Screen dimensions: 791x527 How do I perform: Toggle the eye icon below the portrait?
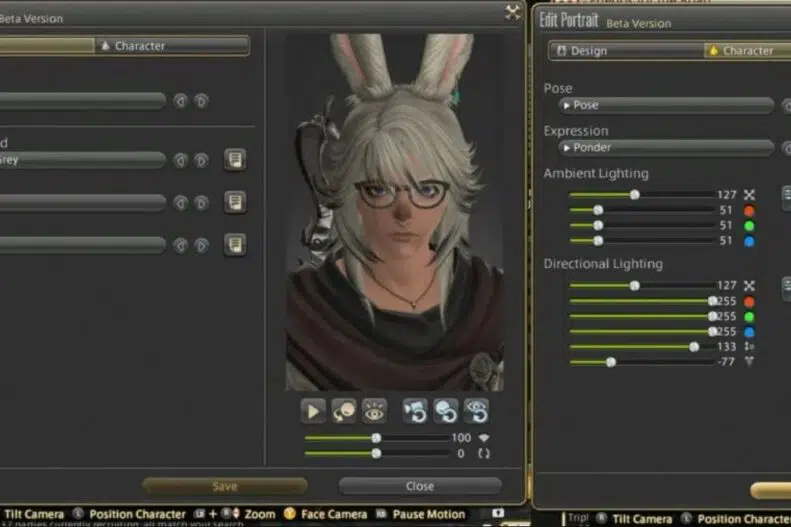click(x=374, y=411)
